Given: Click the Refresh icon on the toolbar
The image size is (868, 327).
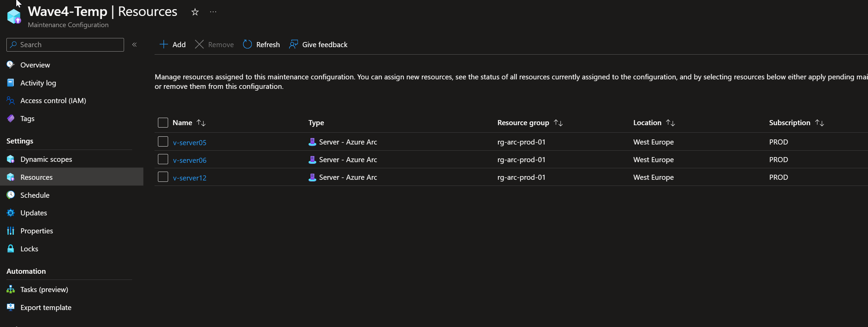Looking at the screenshot, I should [x=247, y=44].
